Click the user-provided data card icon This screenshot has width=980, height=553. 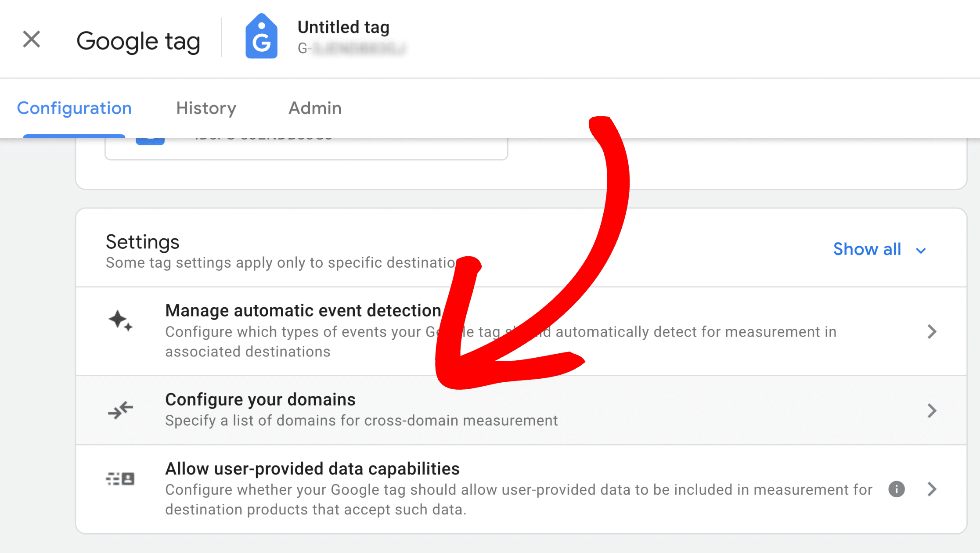[120, 479]
